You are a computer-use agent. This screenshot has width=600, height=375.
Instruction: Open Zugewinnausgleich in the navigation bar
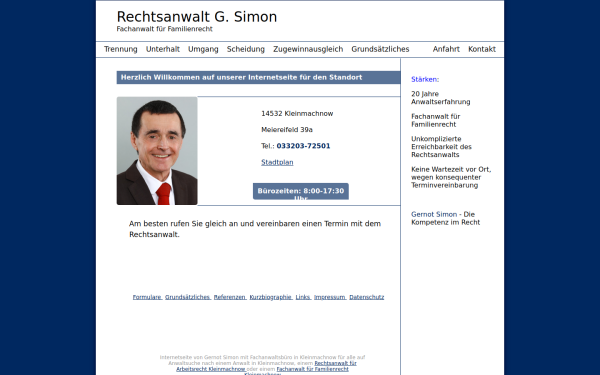(308, 49)
